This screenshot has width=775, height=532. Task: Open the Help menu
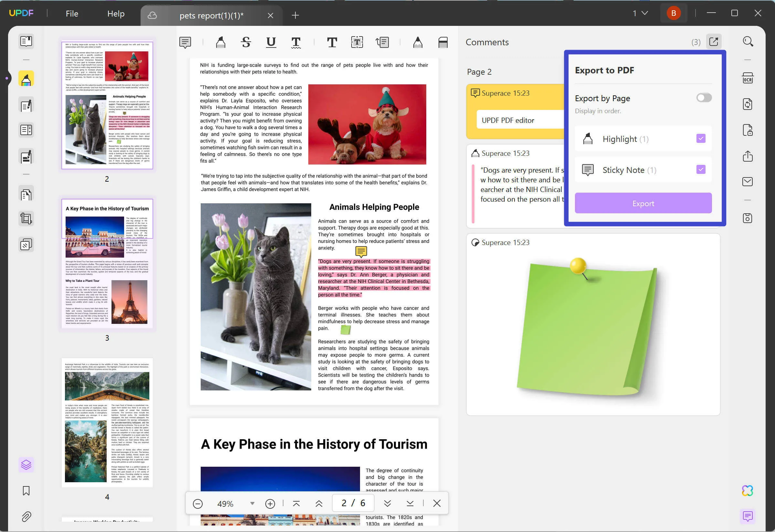click(x=116, y=14)
